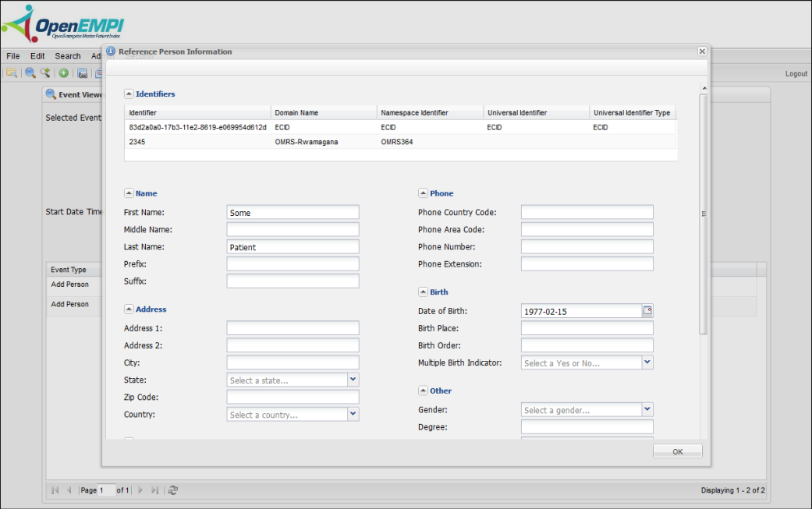
Task: Collapse the Address section
Action: 129,309
